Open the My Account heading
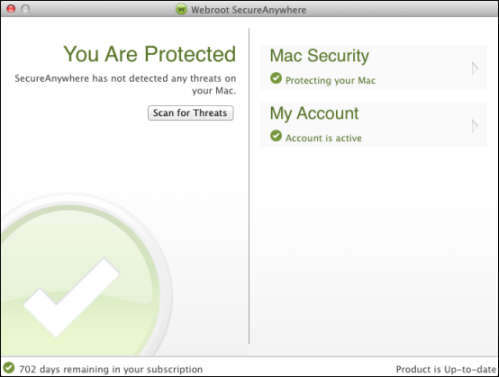499x377 pixels. click(314, 114)
